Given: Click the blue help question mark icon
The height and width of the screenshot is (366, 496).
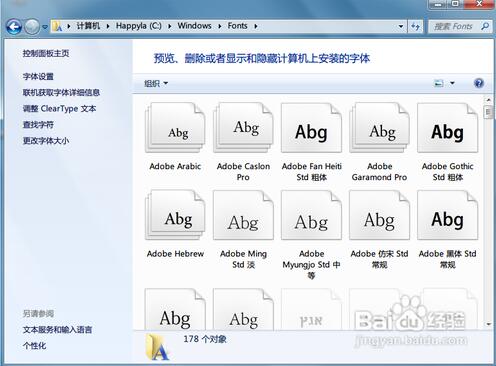Looking at the screenshot, I should [x=479, y=83].
